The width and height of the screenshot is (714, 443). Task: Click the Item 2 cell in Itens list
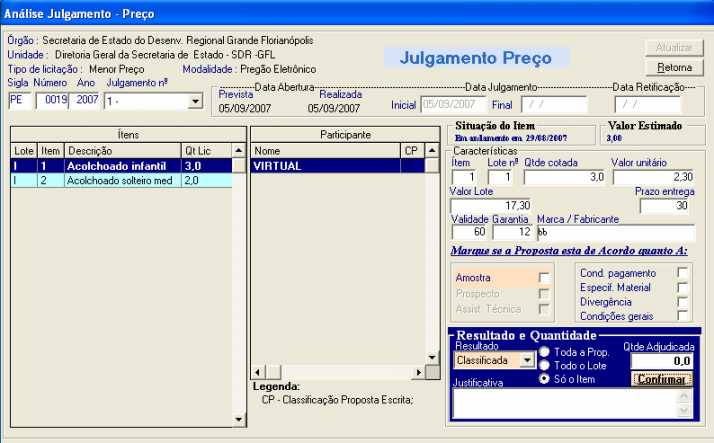click(50, 180)
